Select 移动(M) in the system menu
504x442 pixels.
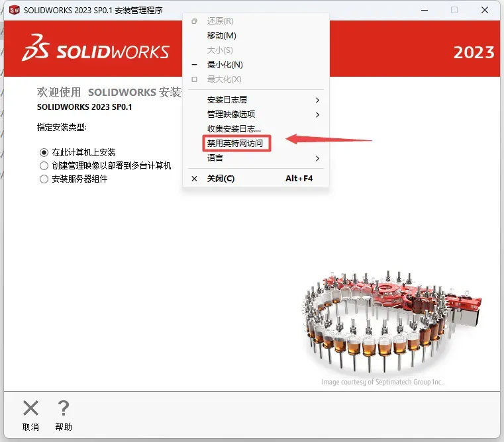pos(222,35)
